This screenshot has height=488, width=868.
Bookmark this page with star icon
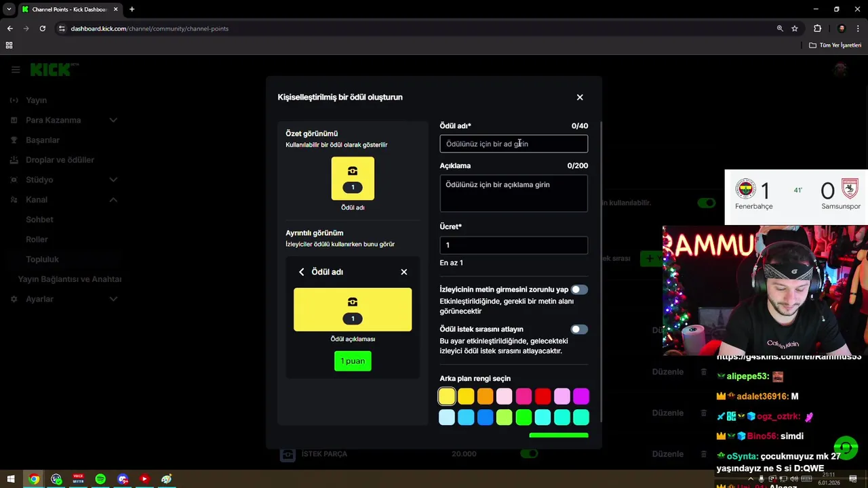coord(795,28)
